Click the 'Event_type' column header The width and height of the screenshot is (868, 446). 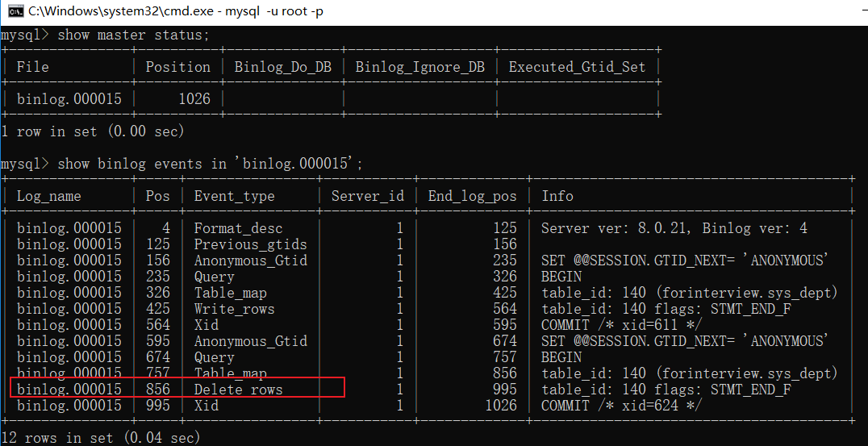coord(234,197)
